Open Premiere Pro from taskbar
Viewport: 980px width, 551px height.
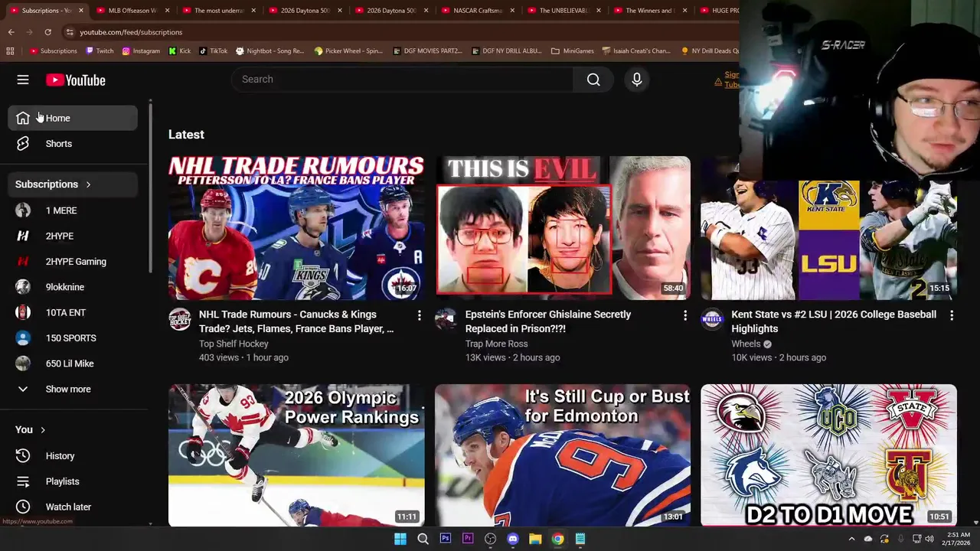[x=468, y=539]
